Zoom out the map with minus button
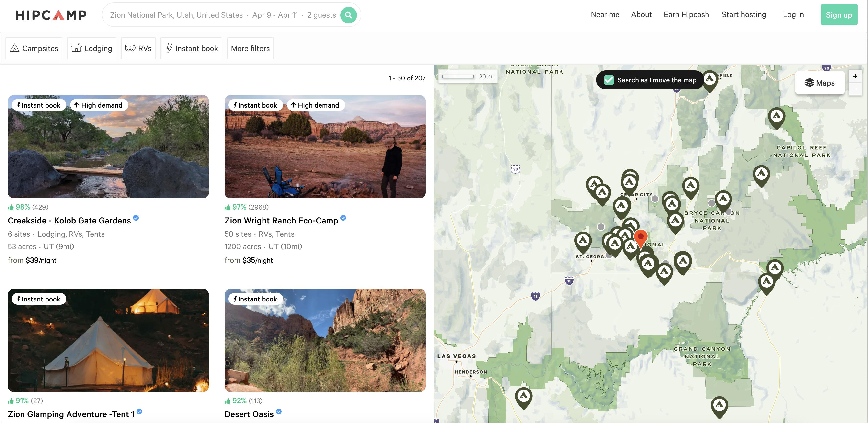Image resolution: width=868 pixels, height=423 pixels. 855,89
